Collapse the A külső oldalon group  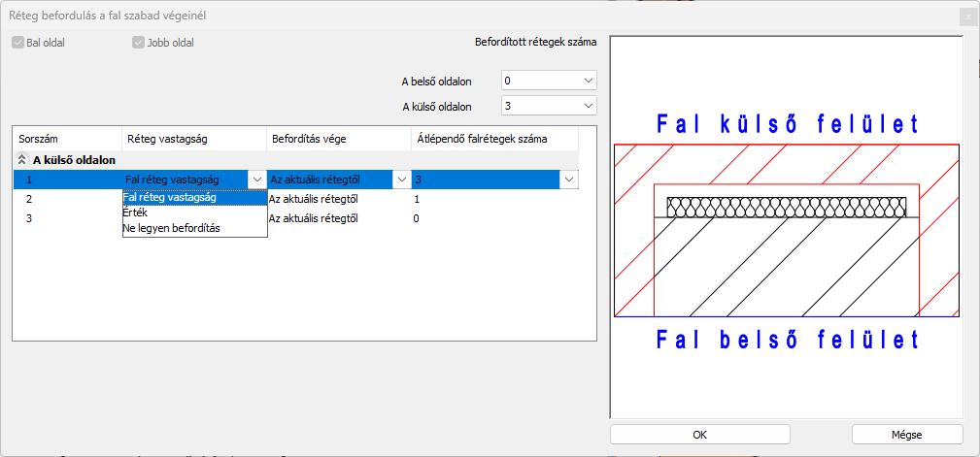pyautogui.click(x=22, y=160)
